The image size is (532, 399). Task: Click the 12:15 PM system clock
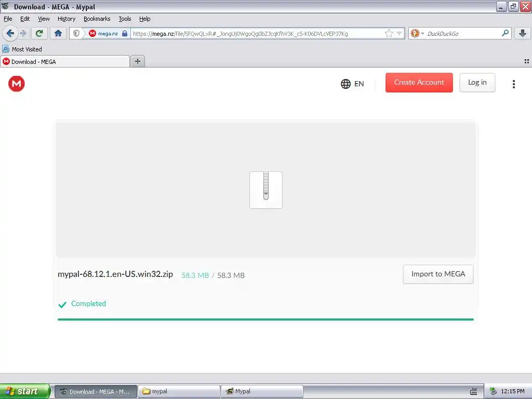[x=513, y=392]
